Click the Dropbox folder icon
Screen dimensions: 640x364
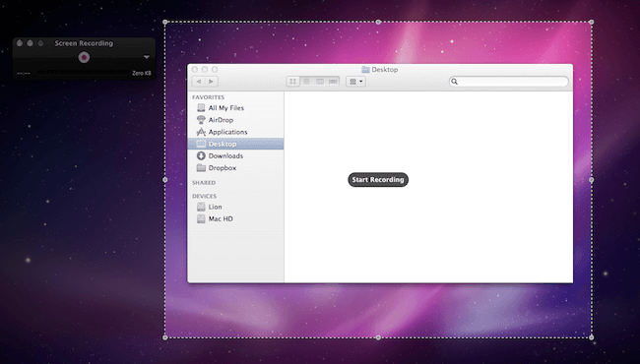point(201,167)
